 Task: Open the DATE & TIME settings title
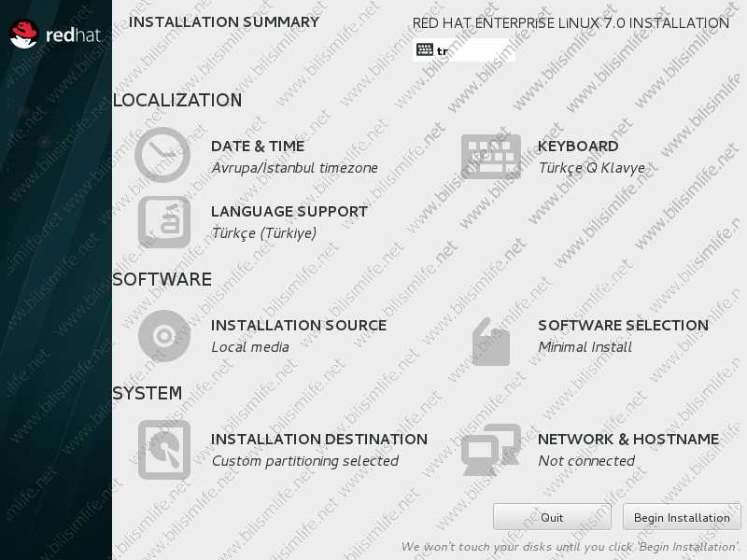click(258, 147)
